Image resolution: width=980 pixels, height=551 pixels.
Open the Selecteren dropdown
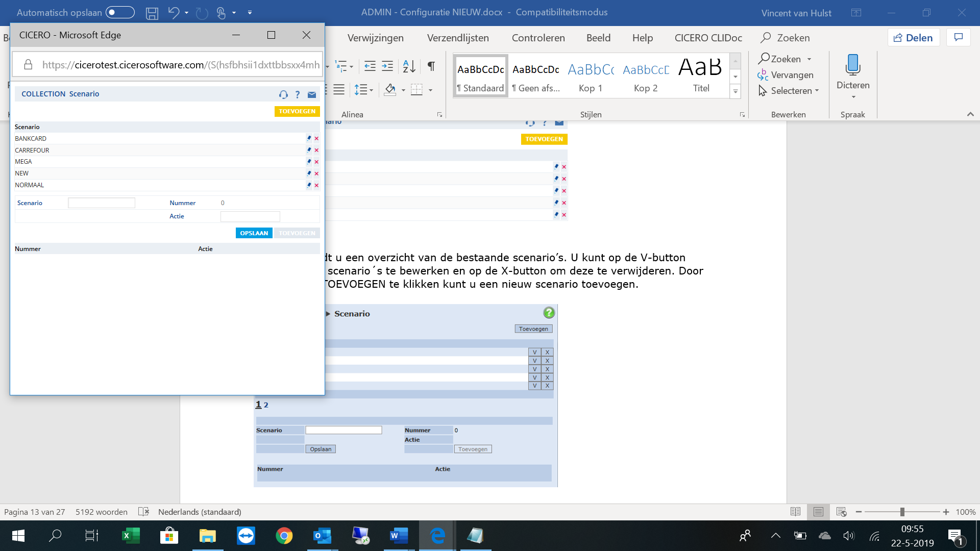[x=789, y=91]
